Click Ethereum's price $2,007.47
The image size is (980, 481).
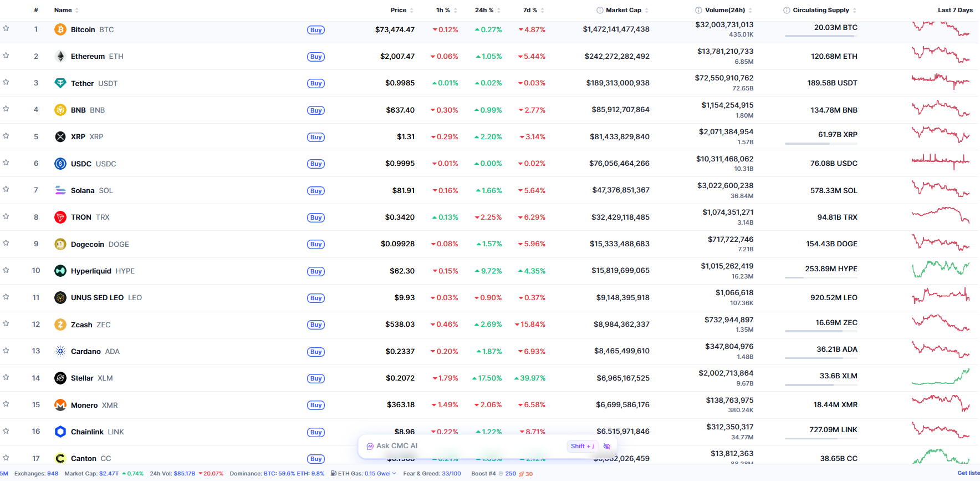[x=397, y=56]
